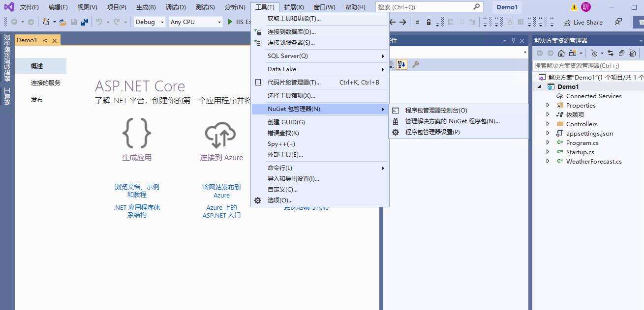This screenshot has width=644, height=310.
Task: Open 程序包管理器控制台 from the submenu
Action: pos(436,111)
